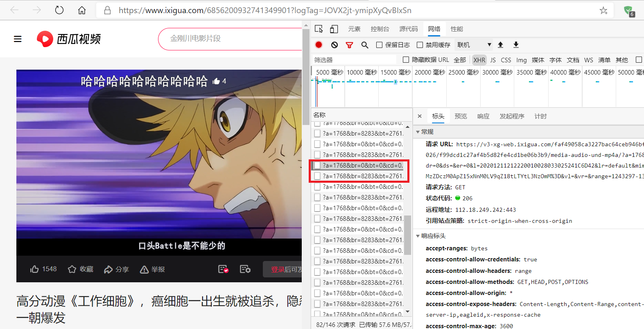Open the 标头 tab

438,116
